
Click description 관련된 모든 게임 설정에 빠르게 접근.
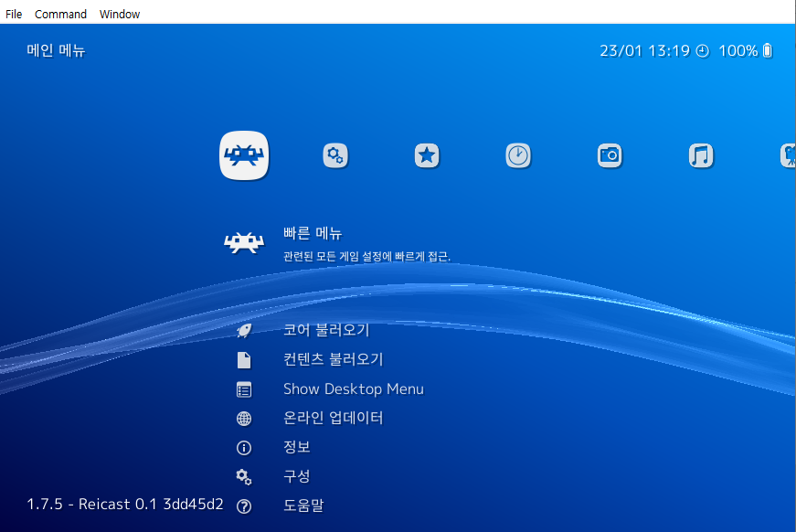pos(366,256)
